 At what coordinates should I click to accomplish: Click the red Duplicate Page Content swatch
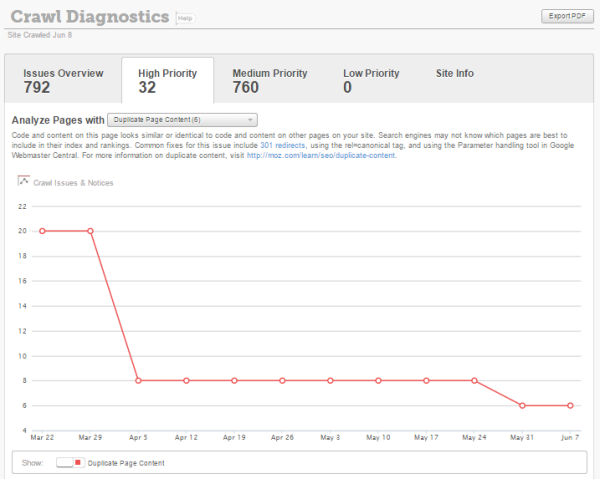click(78, 463)
